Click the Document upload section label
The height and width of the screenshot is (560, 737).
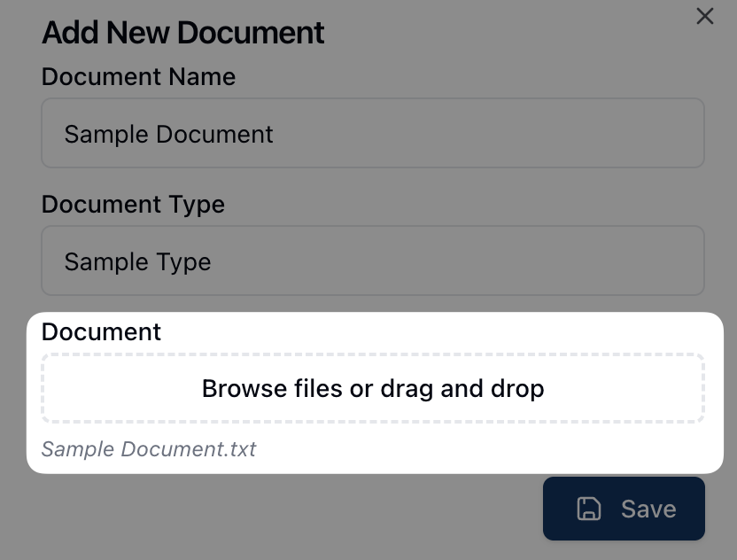[101, 332]
